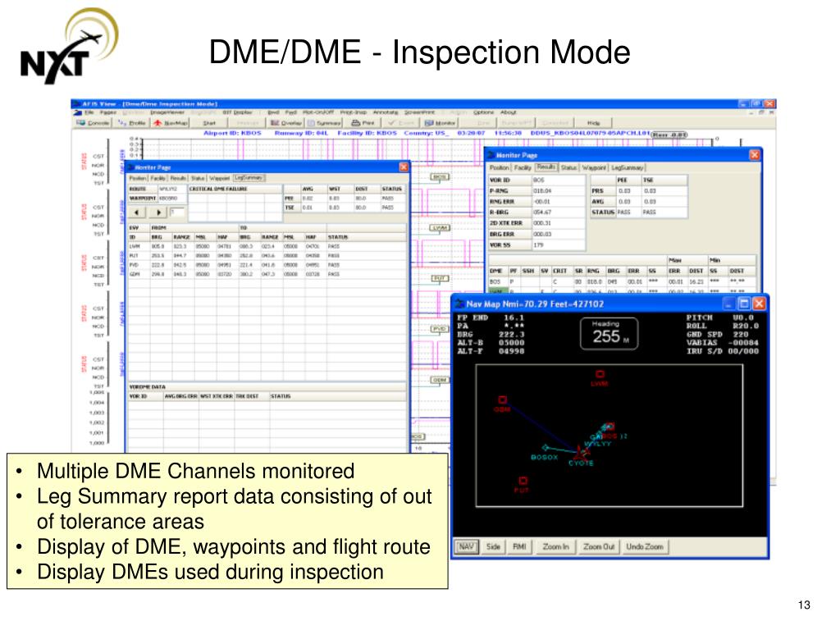
Task: Open the Summary toolbar button
Action: [x=325, y=123]
